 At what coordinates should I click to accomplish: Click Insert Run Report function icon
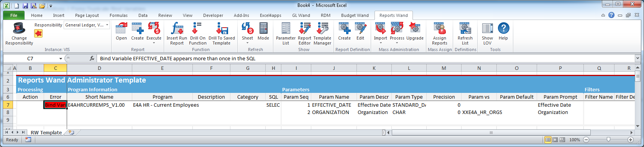177,28
